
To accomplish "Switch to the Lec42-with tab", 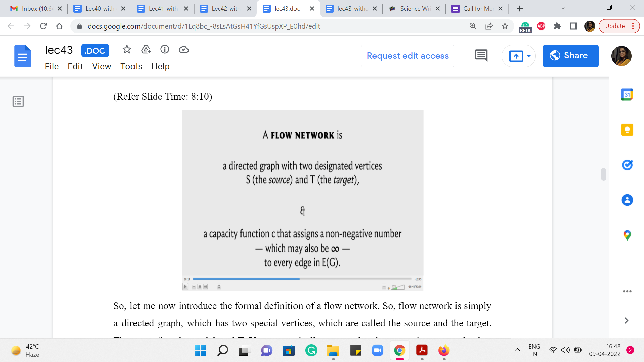I will click(x=225, y=9).
